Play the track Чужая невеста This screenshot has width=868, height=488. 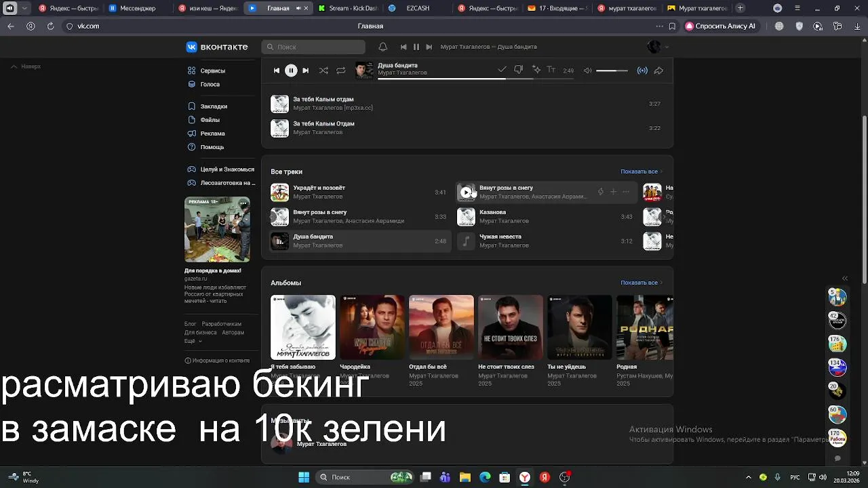click(x=466, y=241)
